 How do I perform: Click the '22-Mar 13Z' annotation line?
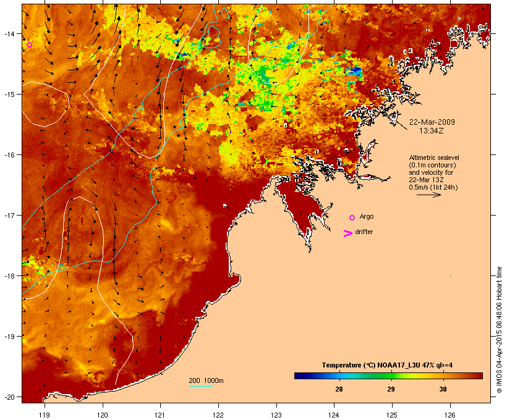point(426,180)
